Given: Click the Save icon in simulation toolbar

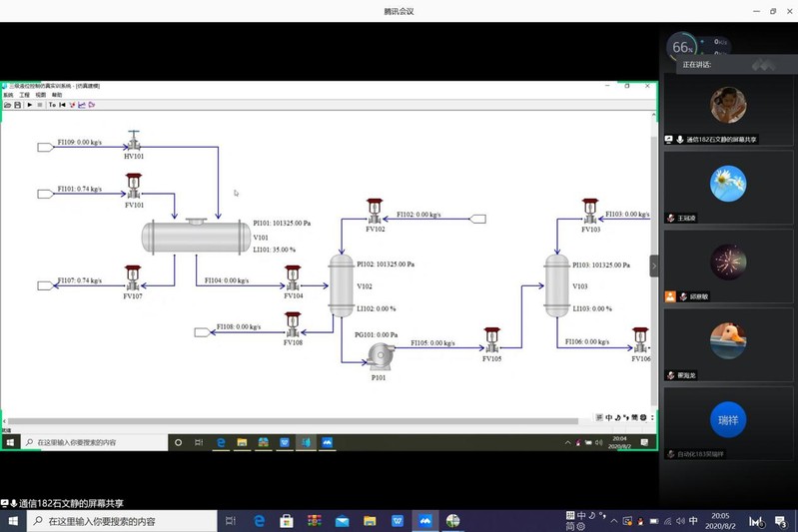Looking at the screenshot, I should click(x=17, y=105).
